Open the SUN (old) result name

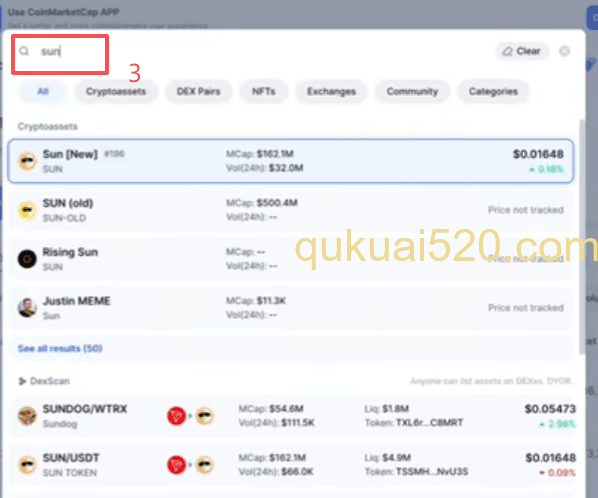68,203
